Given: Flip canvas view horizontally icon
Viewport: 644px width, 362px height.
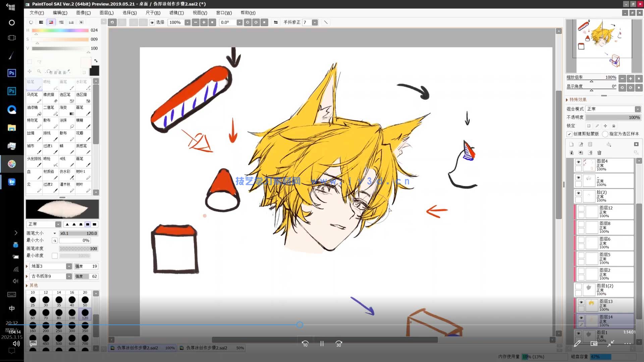Looking at the screenshot, I should pos(276,22).
